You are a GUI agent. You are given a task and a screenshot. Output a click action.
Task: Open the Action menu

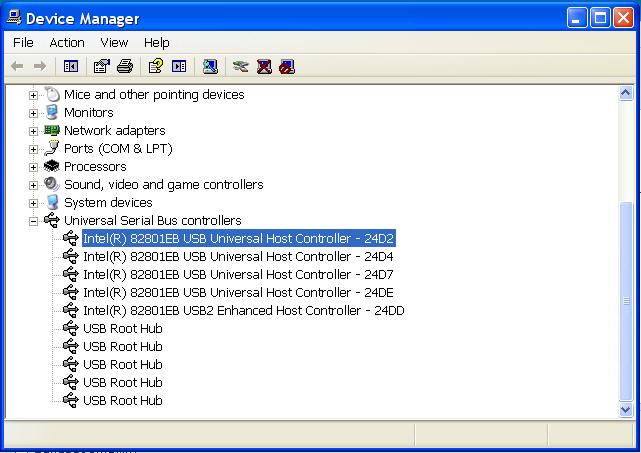(67, 43)
